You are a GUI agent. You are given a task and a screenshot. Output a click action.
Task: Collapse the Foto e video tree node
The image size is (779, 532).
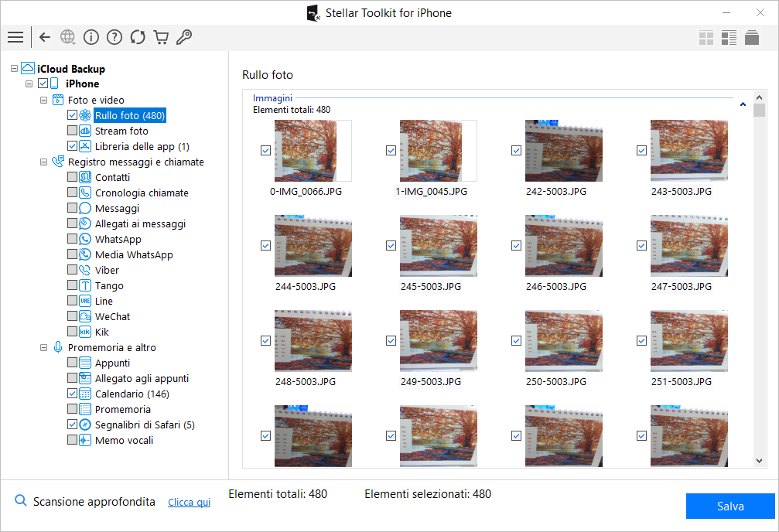(44, 100)
